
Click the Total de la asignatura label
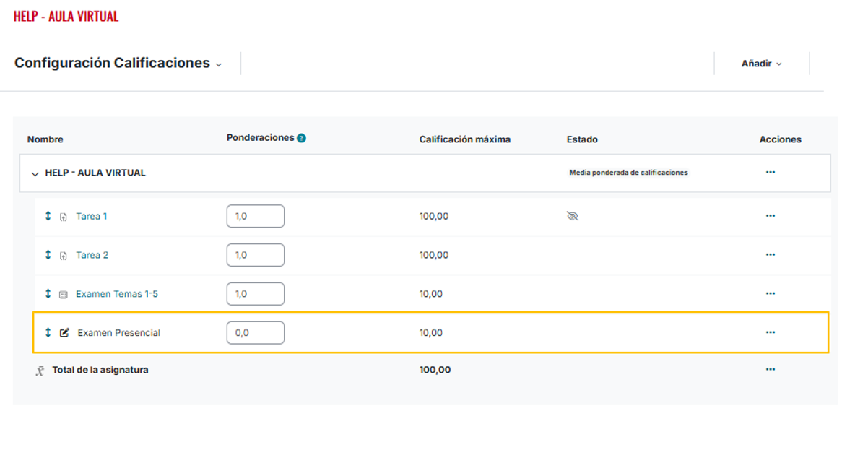(100, 370)
